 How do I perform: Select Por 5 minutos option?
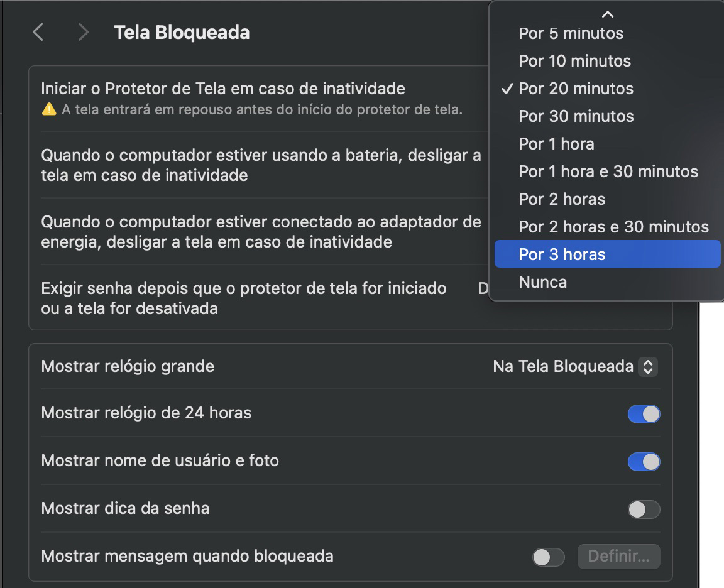pyautogui.click(x=571, y=33)
